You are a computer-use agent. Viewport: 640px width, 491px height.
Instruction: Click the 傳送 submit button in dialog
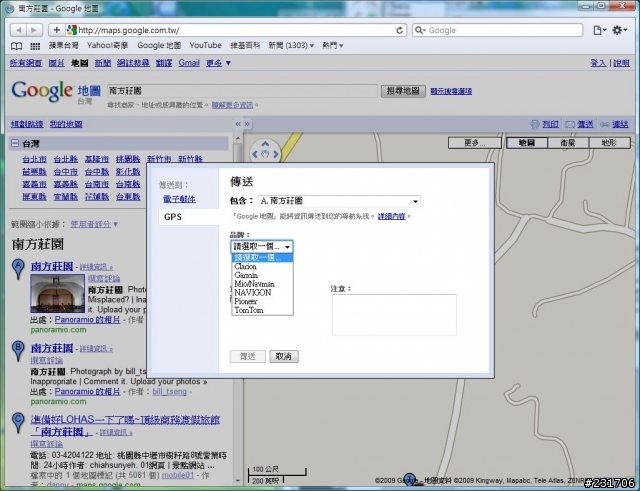(x=247, y=356)
